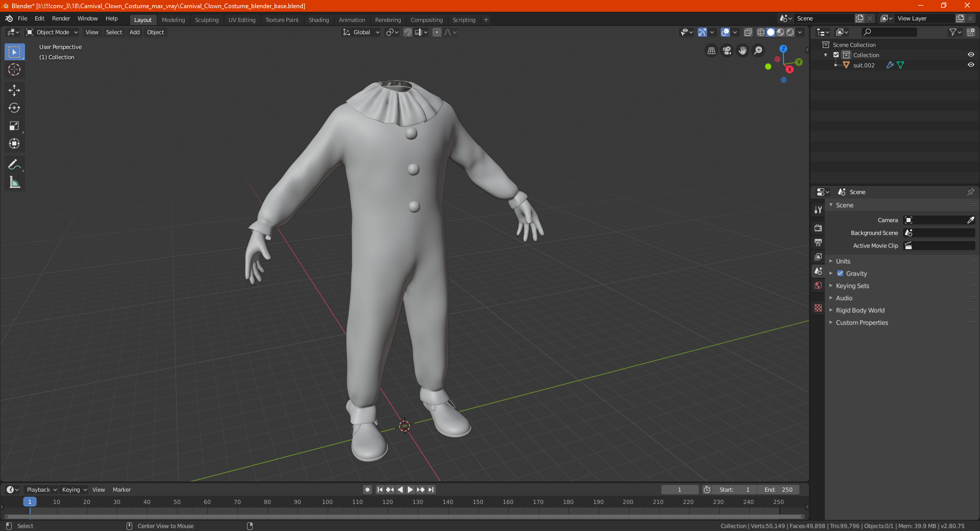This screenshot has width=980, height=531.
Task: Hide the Collection with its eye icon
Action: pyautogui.click(x=971, y=55)
